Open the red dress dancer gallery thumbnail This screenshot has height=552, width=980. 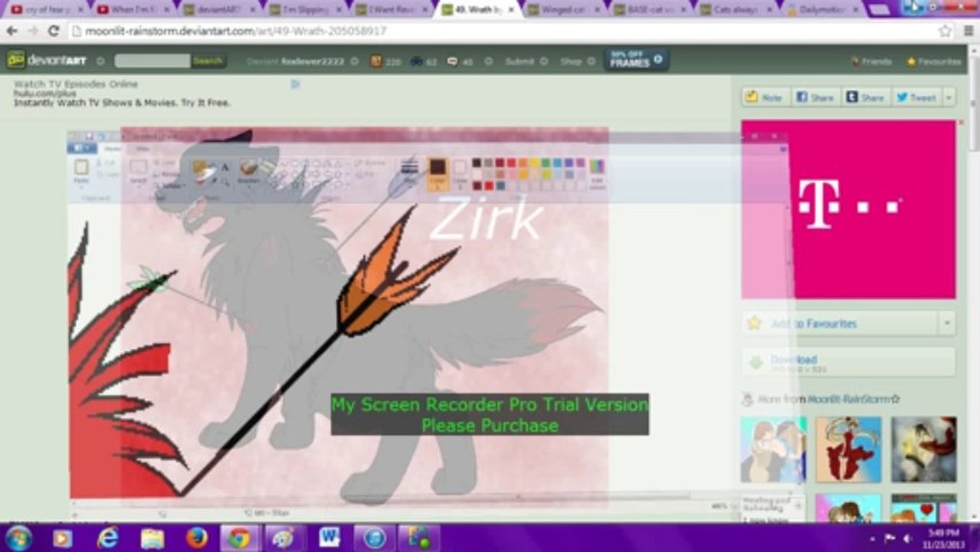click(848, 449)
